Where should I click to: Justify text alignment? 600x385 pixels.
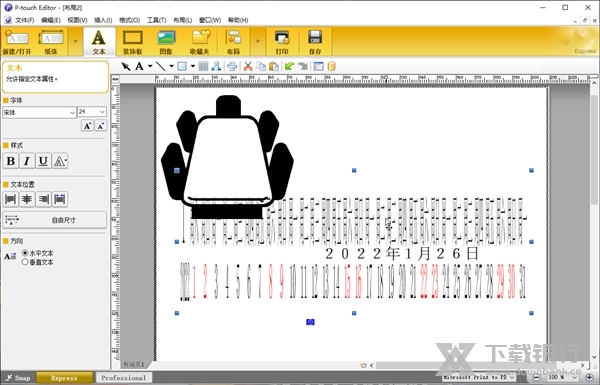(x=60, y=199)
